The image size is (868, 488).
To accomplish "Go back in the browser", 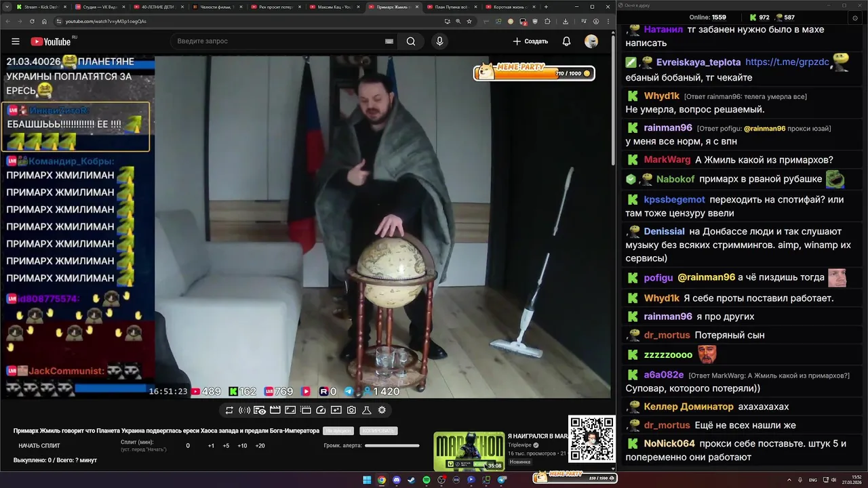I will [x=7, y=21].
